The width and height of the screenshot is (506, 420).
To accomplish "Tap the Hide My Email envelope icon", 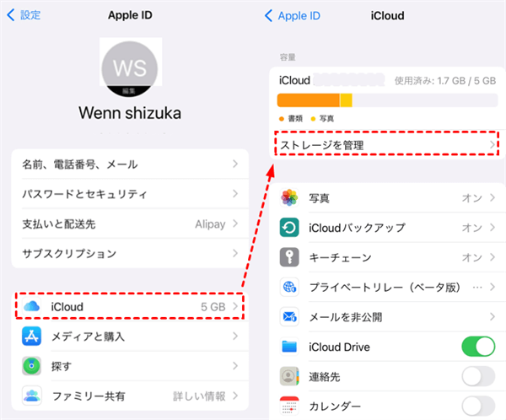I will [289, 317].
